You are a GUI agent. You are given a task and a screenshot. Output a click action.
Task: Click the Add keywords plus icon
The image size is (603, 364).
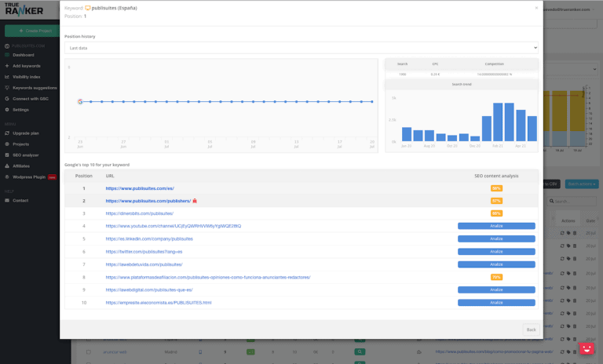[x=7, y=66]
